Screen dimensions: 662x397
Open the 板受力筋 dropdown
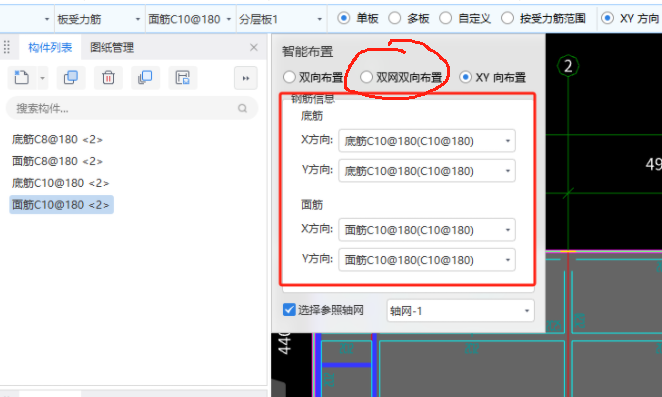click(99, 19)
